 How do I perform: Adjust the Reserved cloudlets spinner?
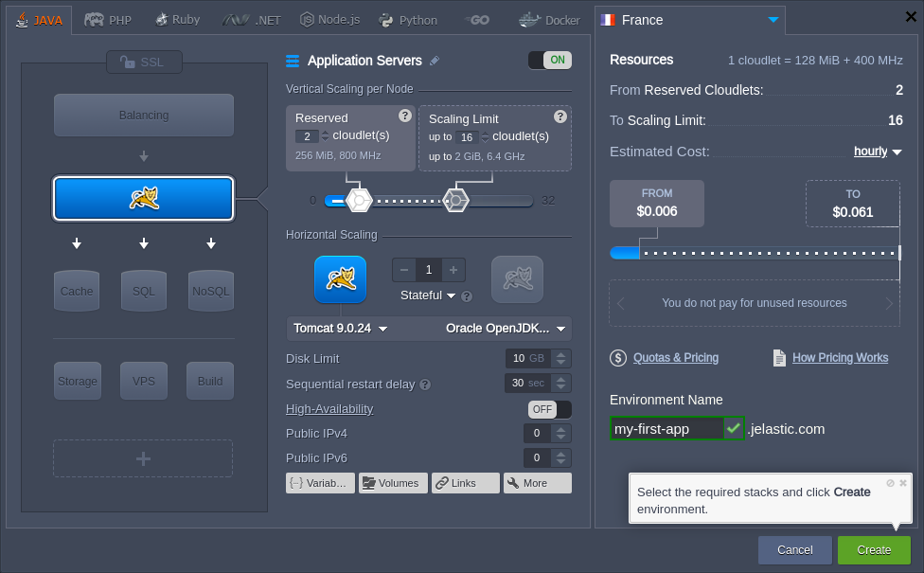325,136
